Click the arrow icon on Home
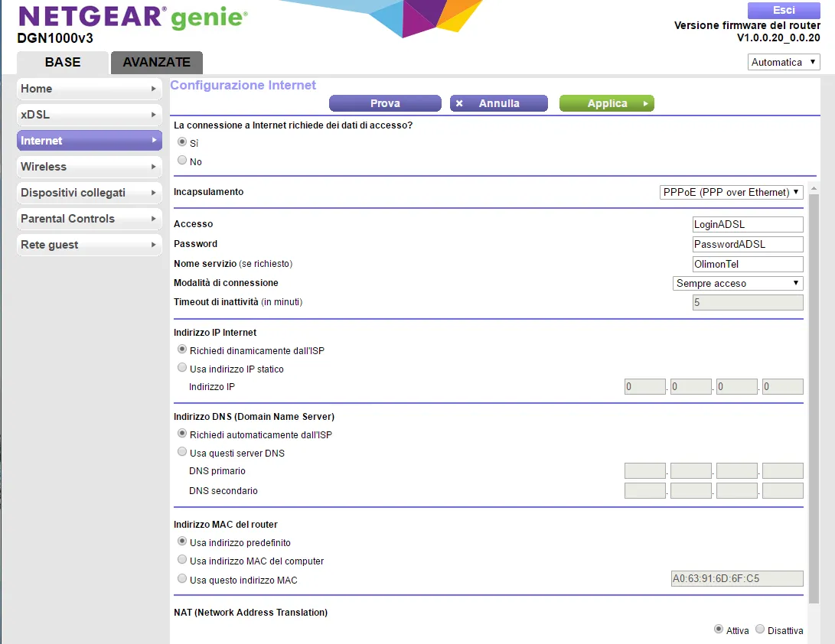The width and height of the screenshot is (835, 644). click(x=154, y=89)
